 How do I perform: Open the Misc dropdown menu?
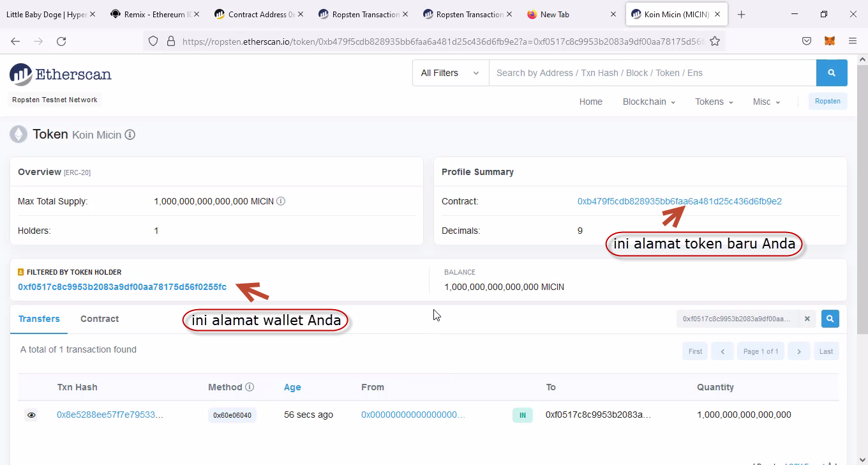point(766,102)
